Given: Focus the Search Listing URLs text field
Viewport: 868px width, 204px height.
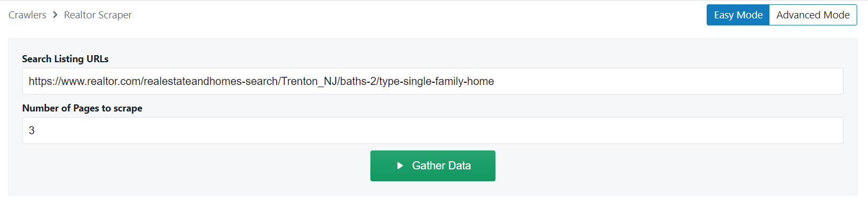Looking at the screenshot, I should point(433,81).
